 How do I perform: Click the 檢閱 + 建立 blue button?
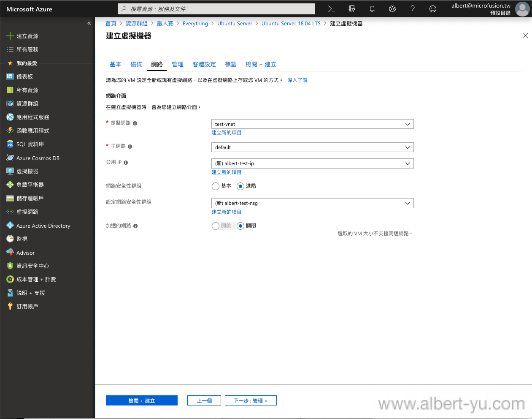(142, 400)
